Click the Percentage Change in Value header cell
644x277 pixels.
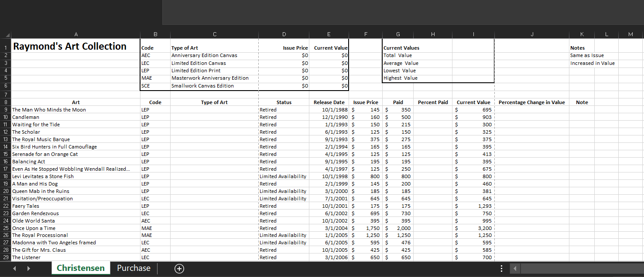coord(532,102)
